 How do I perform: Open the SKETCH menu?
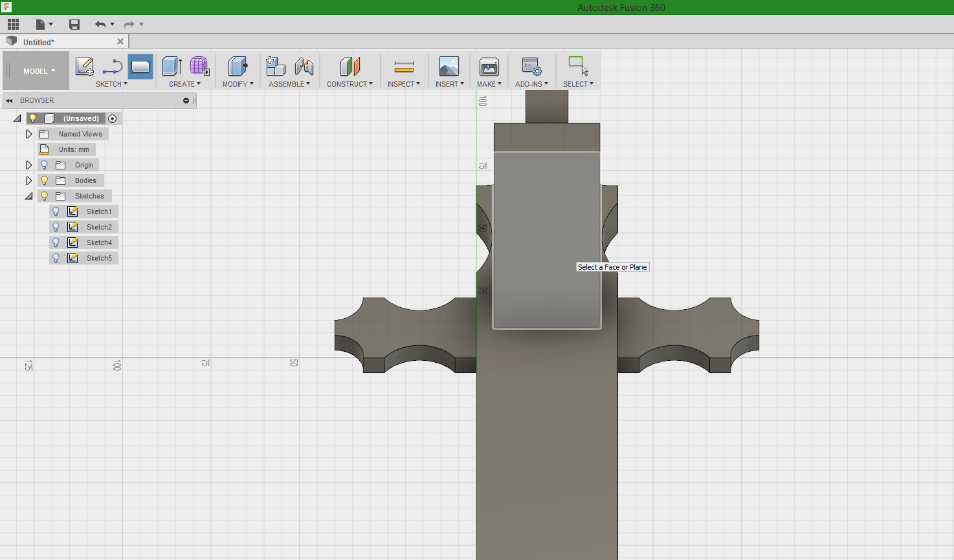[x=111, y=84]
